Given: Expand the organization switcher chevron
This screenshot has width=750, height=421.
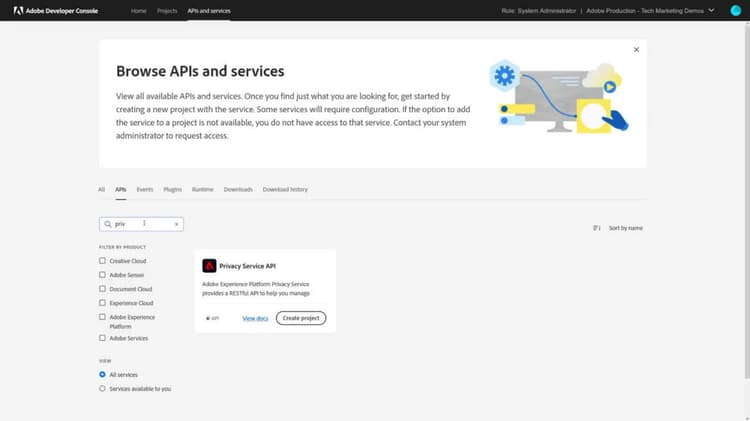Looking at the screenshot, I should pyautogui.click(x=711, y=11).
